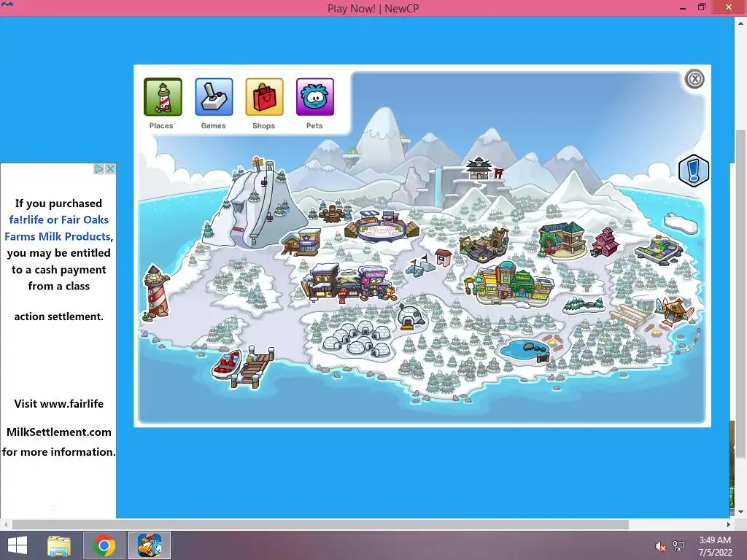Open Google Chrome from the taskbar
747x560 pixels.
[104, 545]
